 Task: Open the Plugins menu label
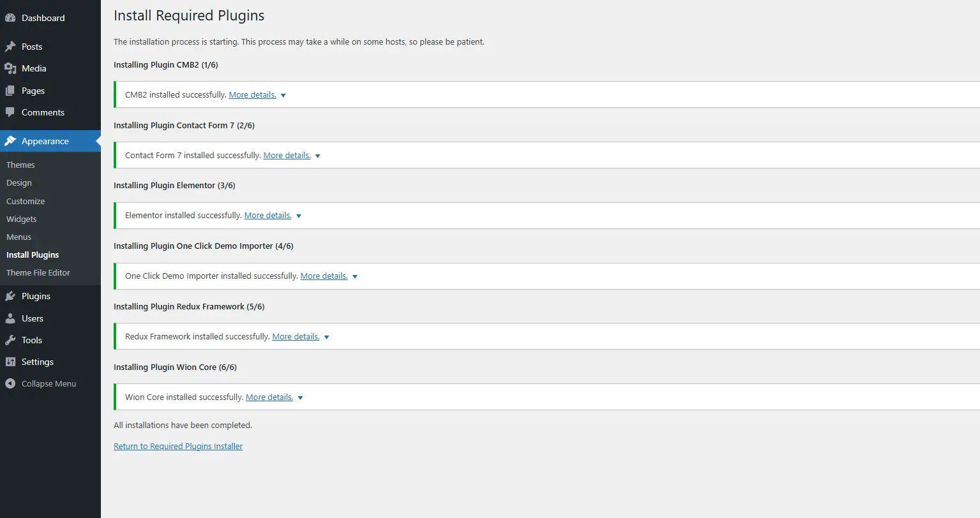point(36,296)
